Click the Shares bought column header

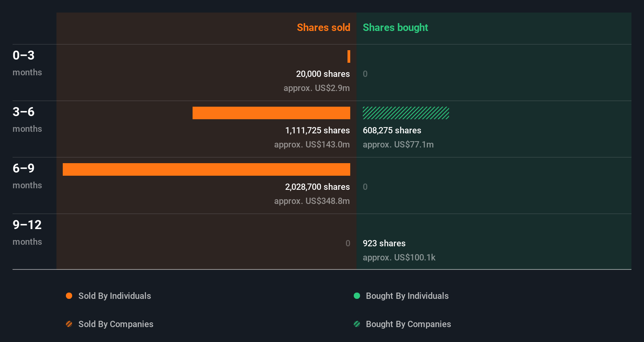pyautogui.click(x=395, y=27)
